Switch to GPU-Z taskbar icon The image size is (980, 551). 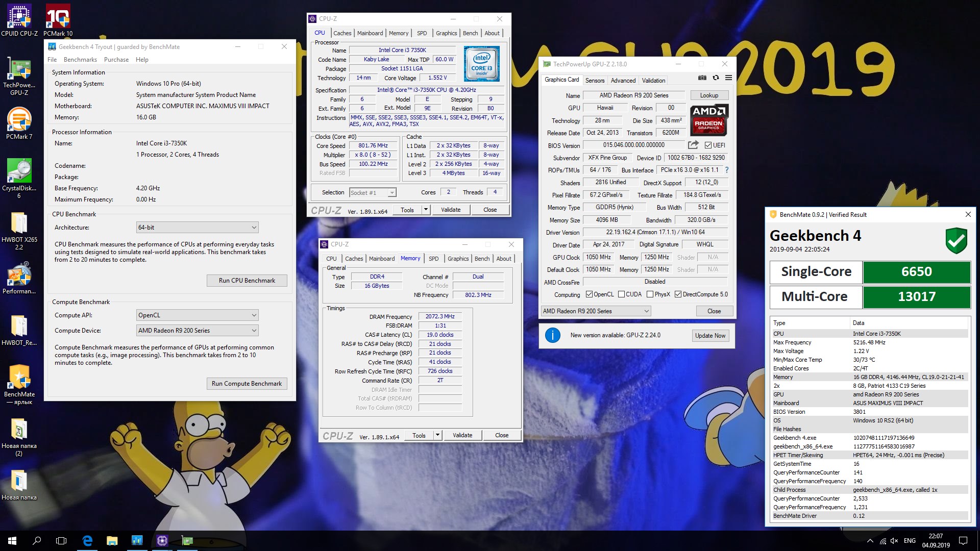point(187,541)
